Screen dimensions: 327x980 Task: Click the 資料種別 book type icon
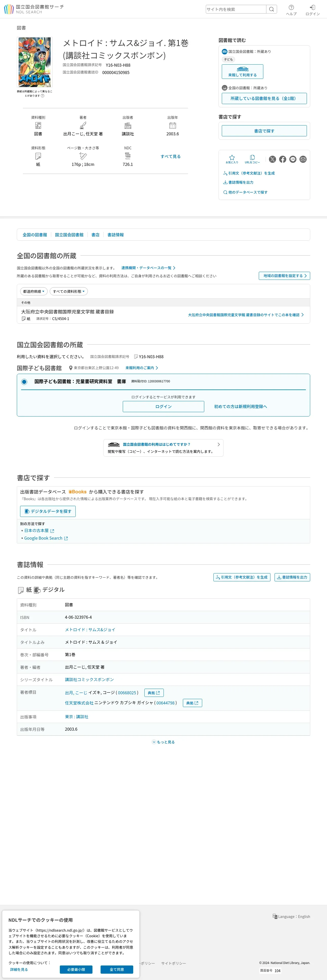coord(38,125)
